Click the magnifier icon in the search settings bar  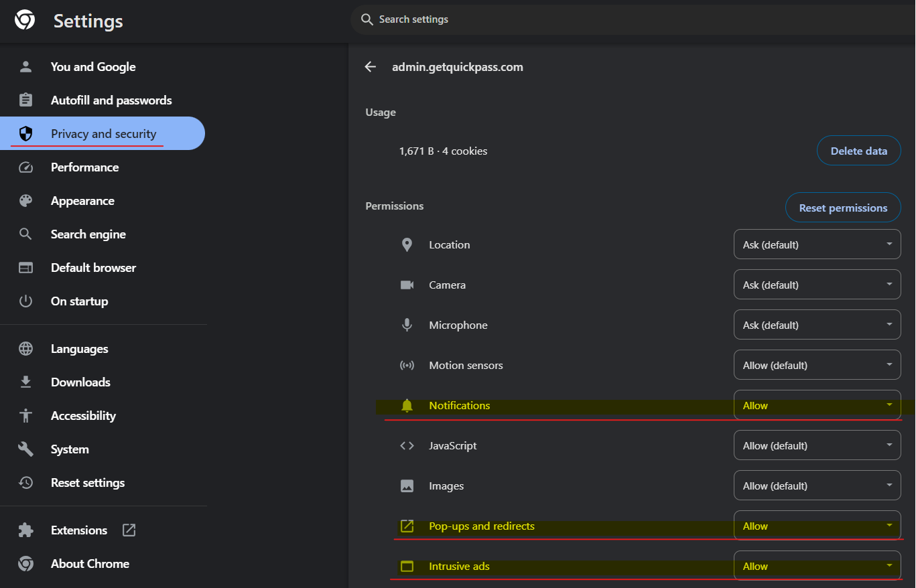[x=367, y=19]
